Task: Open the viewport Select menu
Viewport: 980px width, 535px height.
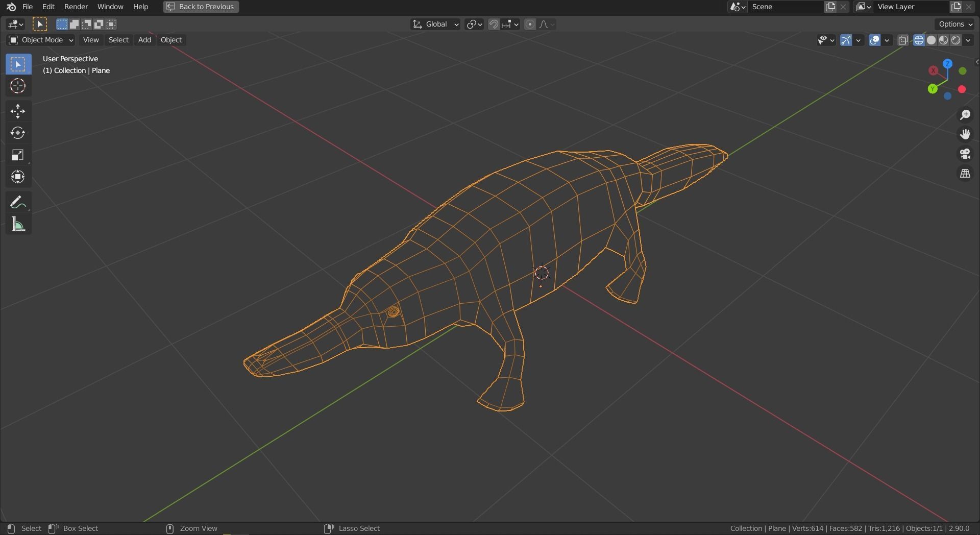Action: (x=118, y=40)
